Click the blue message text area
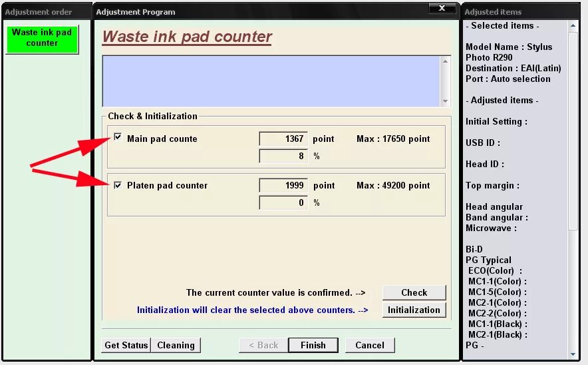 (271, 81)
